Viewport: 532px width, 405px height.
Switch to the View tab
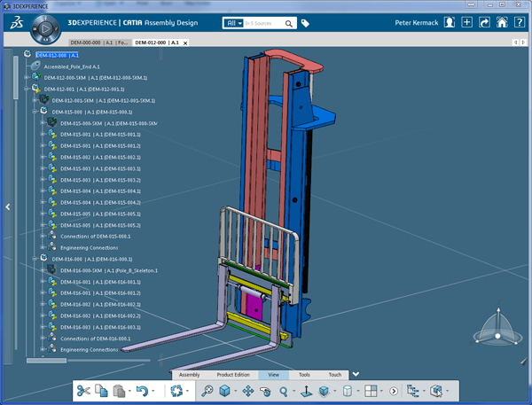(x=273, y=375)
